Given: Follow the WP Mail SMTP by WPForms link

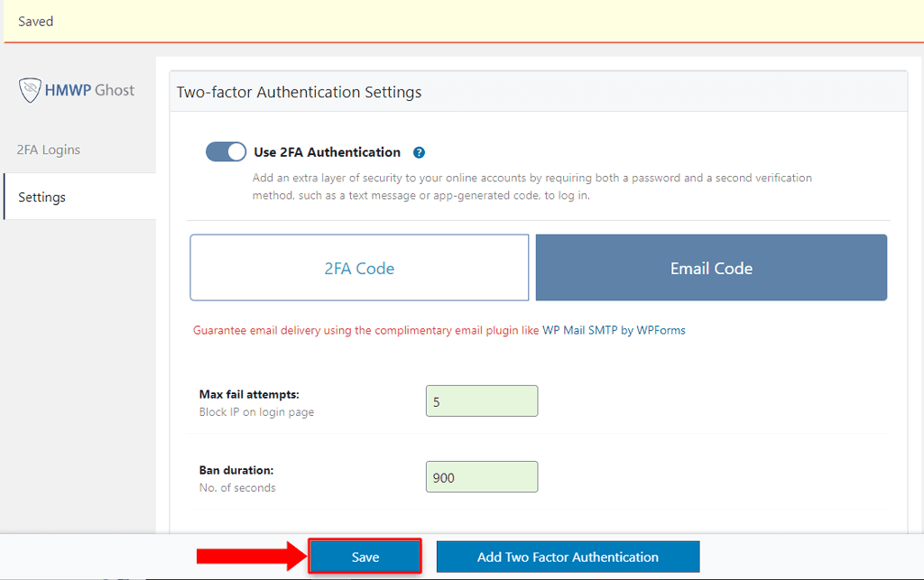Looking at the screenshot, I should 614,330.
